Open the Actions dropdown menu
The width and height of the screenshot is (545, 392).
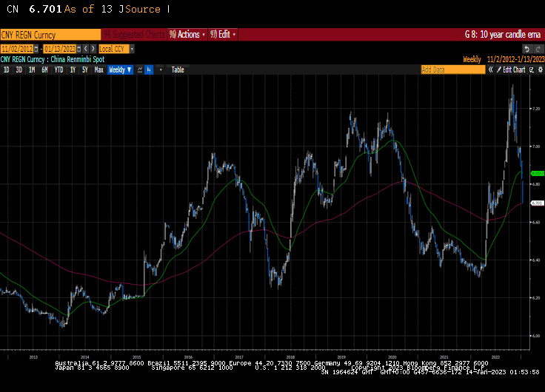click(x=187, y=34)
